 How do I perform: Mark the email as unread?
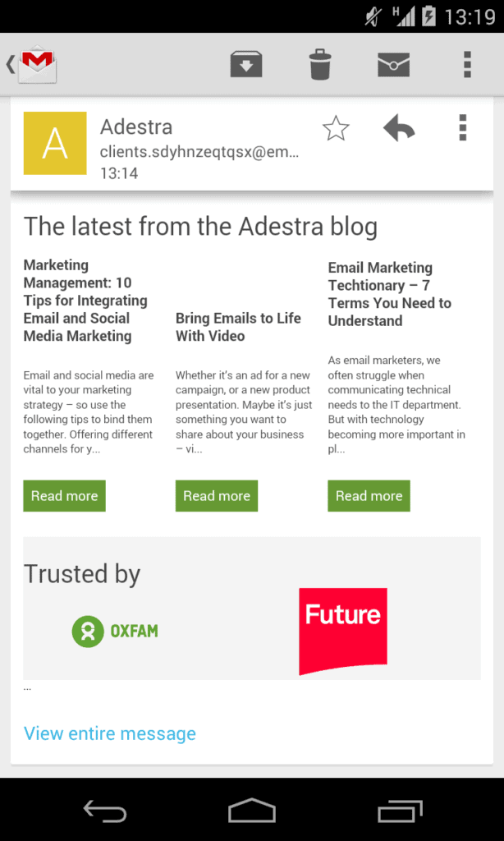(x=393, y=64)
